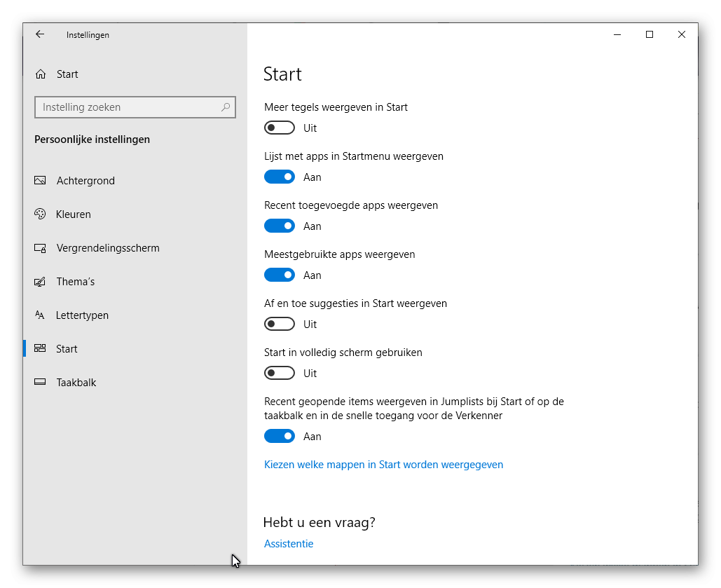The height and width of the screenshot is (588, 721).
Task: Click the search magnifier icon
Action: pos(226,107)
